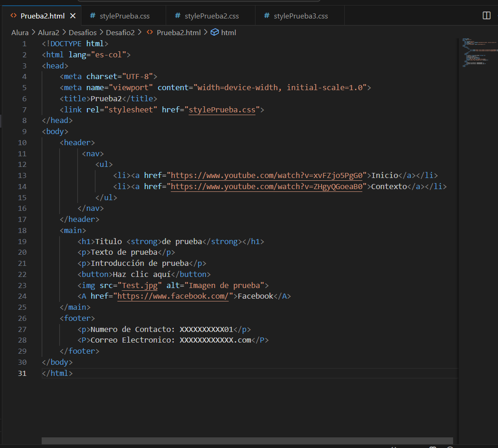Click line number 31 in the gutter
Viewport: 498px width, 448px height.
22,374
